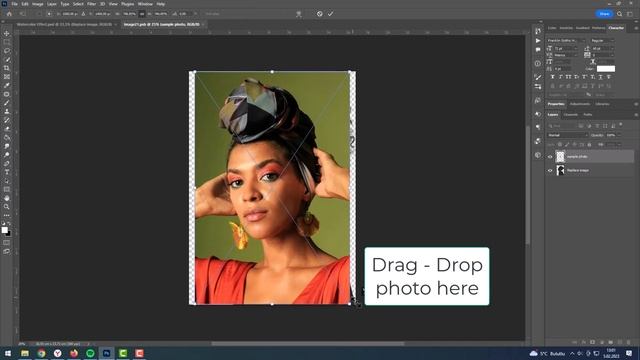This screenshot has width=640, height=360.
Task: Open the Window menu
Action: 145,4
